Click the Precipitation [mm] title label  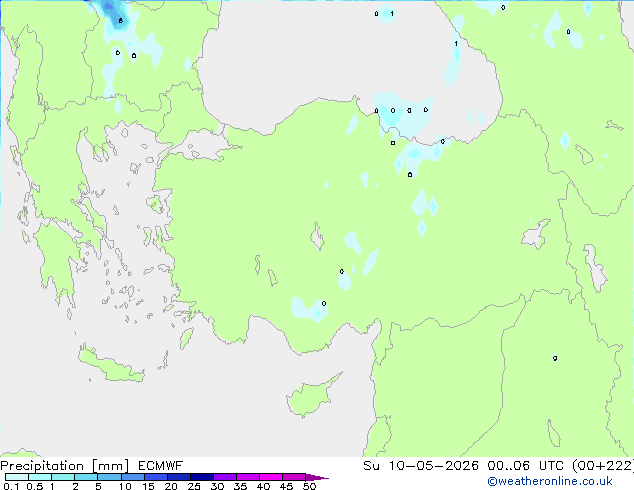65,466
